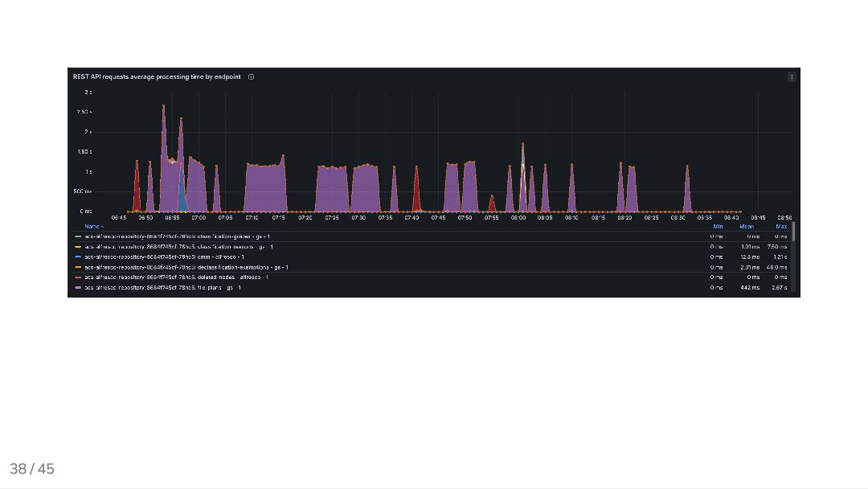The width and height of the screenshot is (868, 489).
Task: Click the panel title REST API requests
Action: [x=157, y=77]
